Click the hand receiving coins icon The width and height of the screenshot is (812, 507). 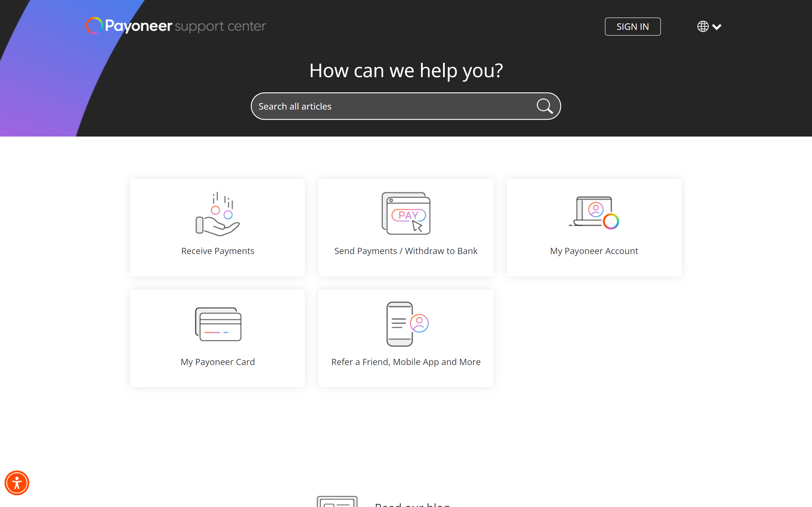[x=217, y=214]
